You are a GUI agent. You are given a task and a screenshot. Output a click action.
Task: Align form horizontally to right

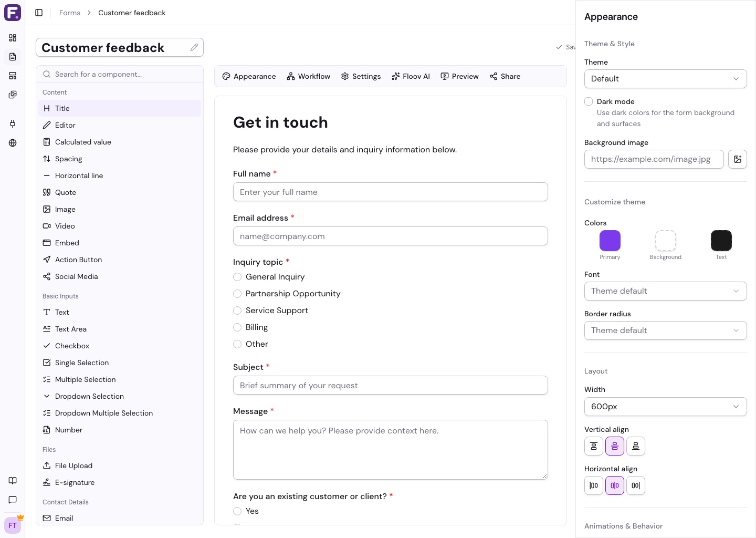(x=636, y=485)
